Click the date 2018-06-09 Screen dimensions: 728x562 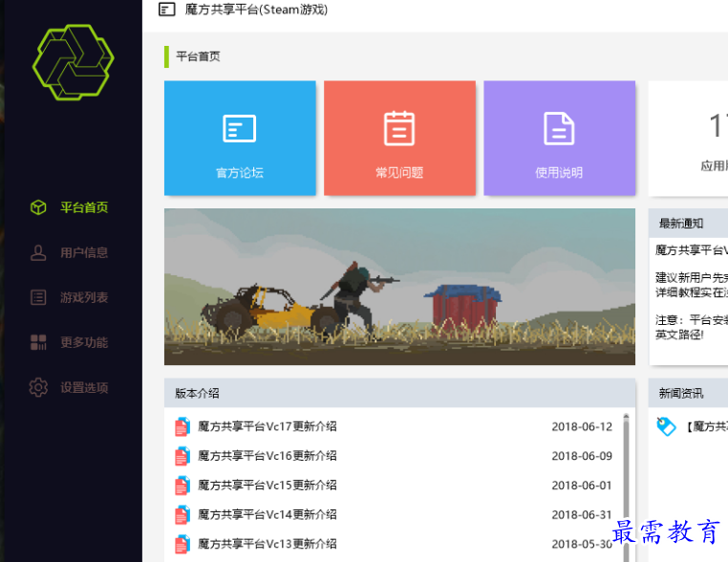coord(582,456)
